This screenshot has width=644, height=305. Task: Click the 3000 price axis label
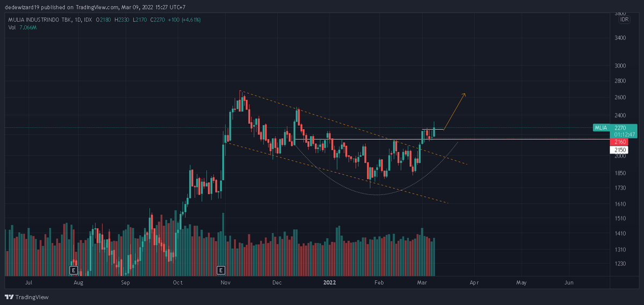pyautogui.click(x=620, y=66)
